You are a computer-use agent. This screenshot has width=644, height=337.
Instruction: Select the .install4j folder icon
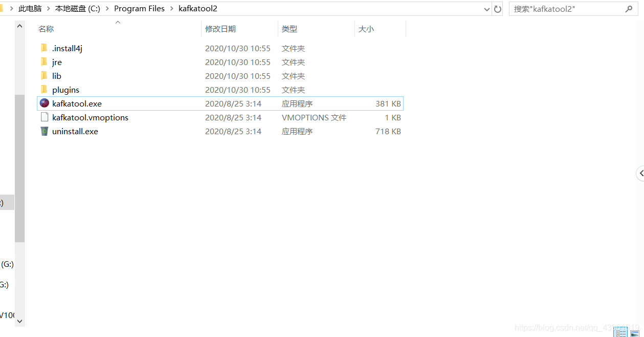pyautogui.click(x=44, y=48)
